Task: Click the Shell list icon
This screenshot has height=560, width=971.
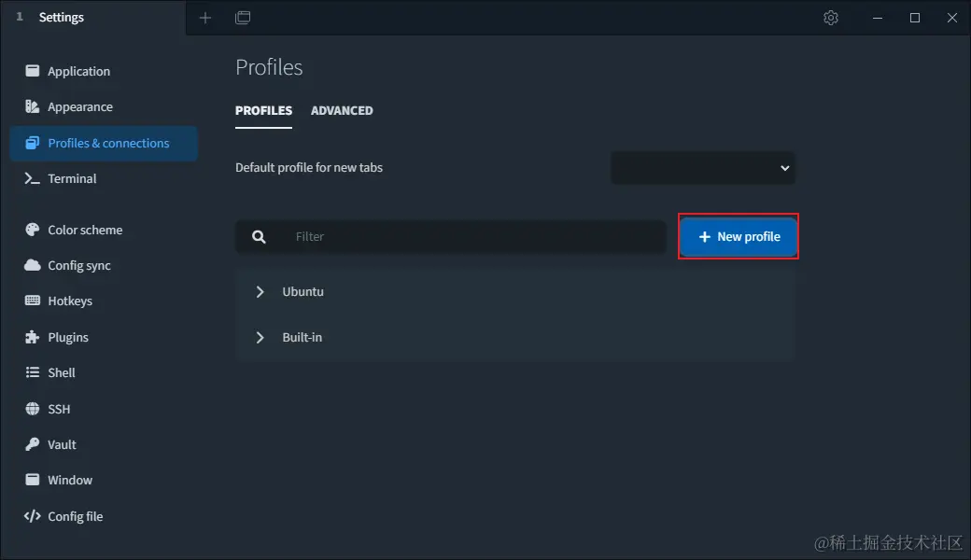Action: pos(32,371)
